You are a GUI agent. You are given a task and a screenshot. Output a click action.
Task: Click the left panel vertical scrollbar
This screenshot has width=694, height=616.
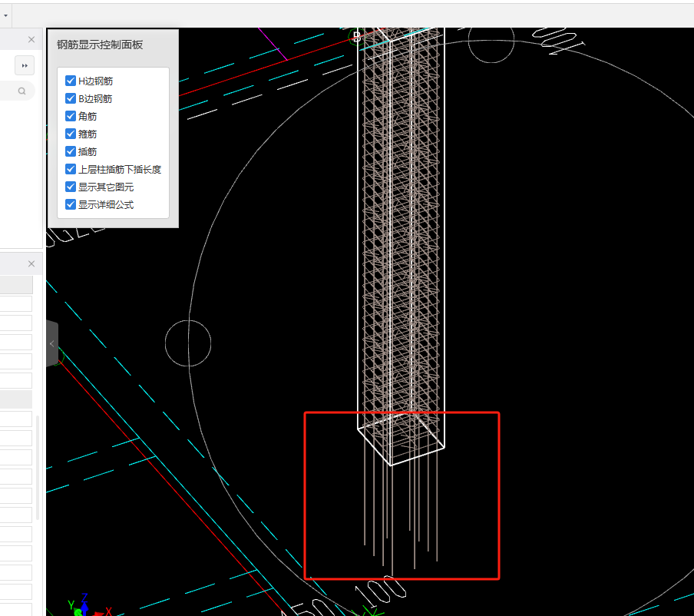click(x=38, y=467)
